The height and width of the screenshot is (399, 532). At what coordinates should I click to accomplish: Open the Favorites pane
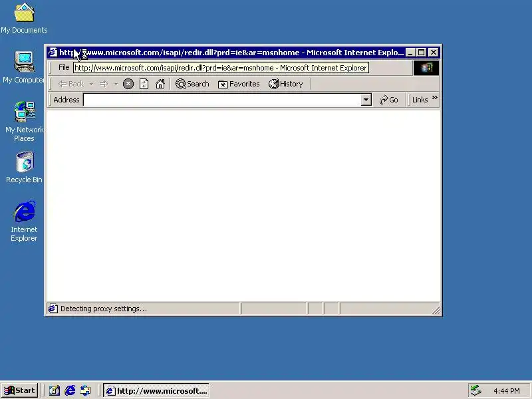coord(239,84)
